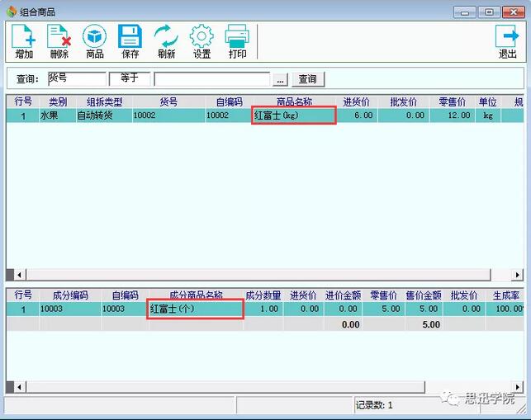Click the 退出 (Exit) icon
Viewport: 531px width, 420px height.
point(507,40)
